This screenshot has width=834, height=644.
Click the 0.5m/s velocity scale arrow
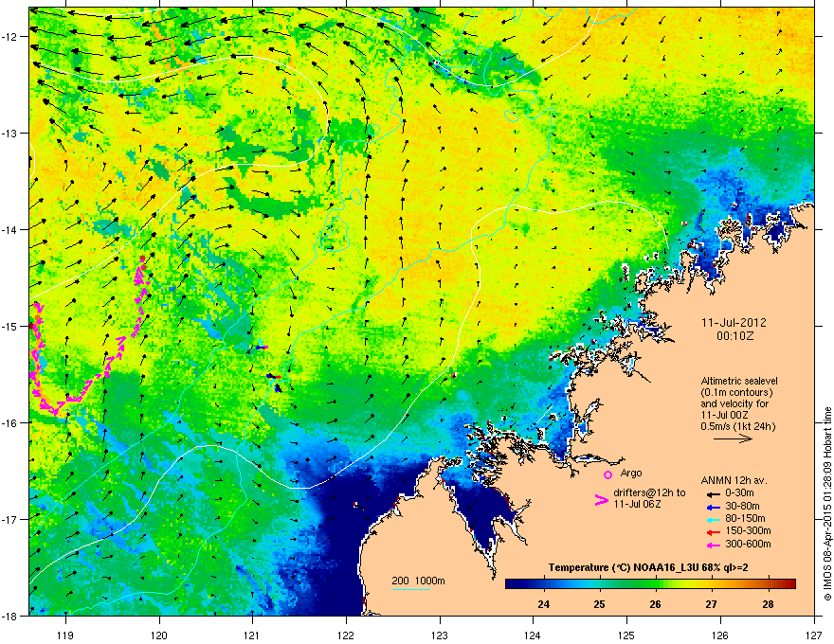click(733, 438)
